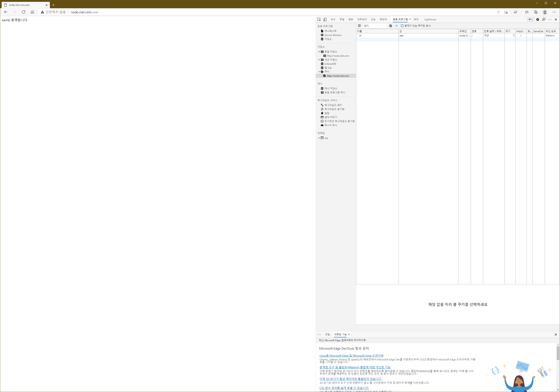This screenshot has height=392, width=560.
Task: Toggle device emulation icon in DevTools
Action: [x=325, y=19]
